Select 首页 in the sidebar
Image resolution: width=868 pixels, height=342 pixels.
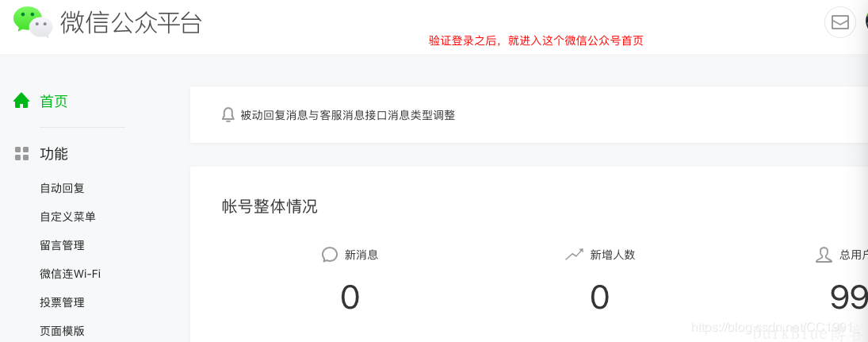54,102
